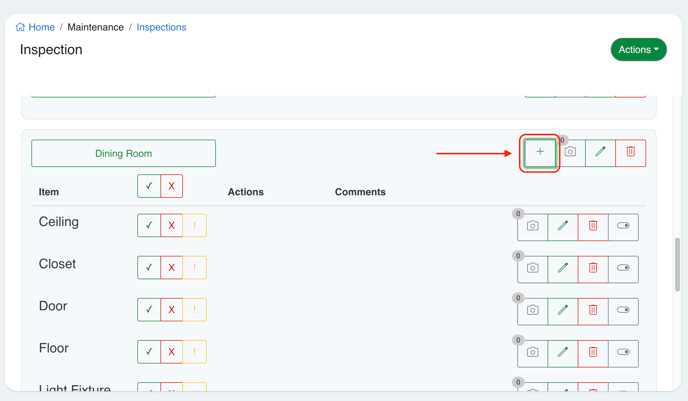Edit the Dining Room section with pencil icon
This screenshot has width=688, height=401.
(x=600, y=153)
